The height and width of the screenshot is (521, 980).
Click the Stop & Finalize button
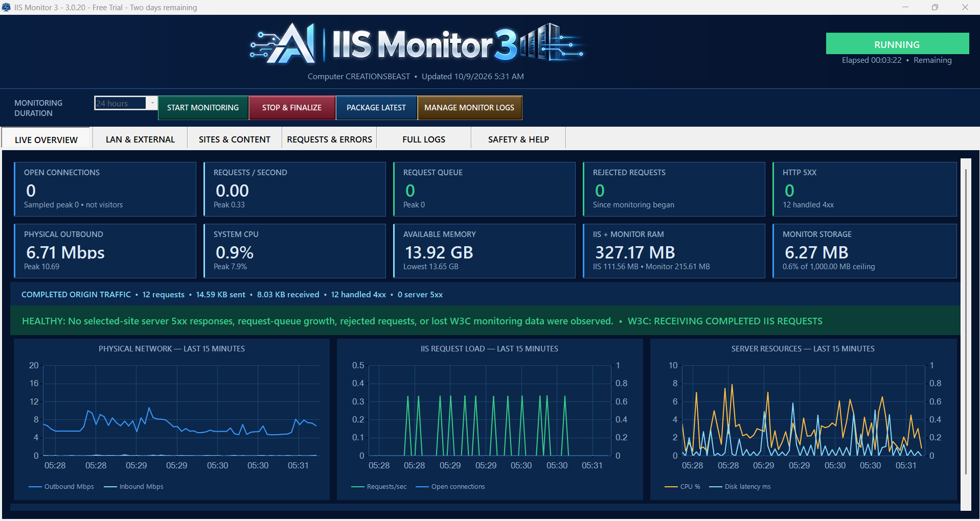pyautogui.click(x=292, y=108)
